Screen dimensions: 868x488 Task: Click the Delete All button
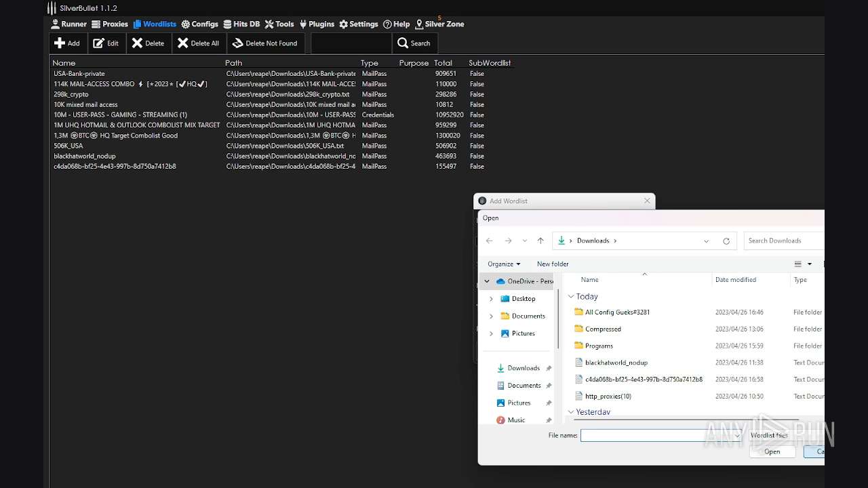point(198,43)
